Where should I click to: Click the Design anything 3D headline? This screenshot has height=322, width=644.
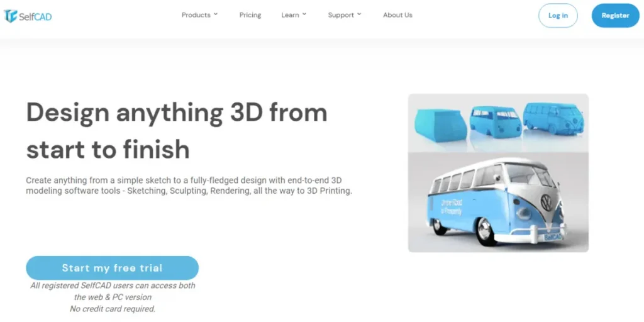[177, 131]
